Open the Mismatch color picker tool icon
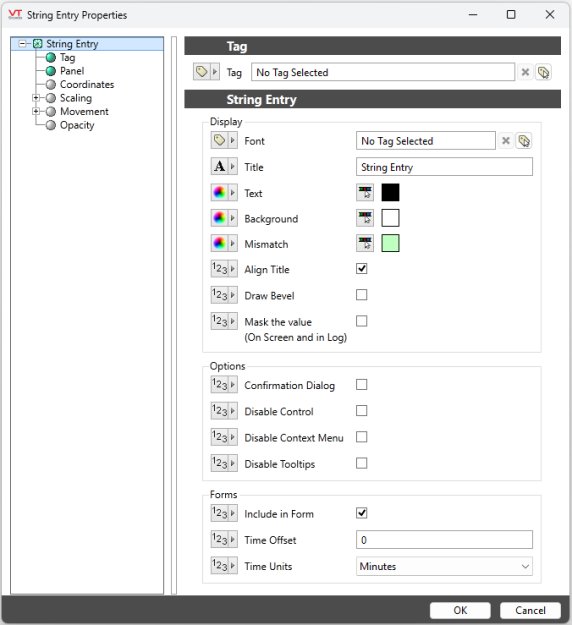This screenshot has height=625, width=572. pyautogui.click(x=365, y=243)
